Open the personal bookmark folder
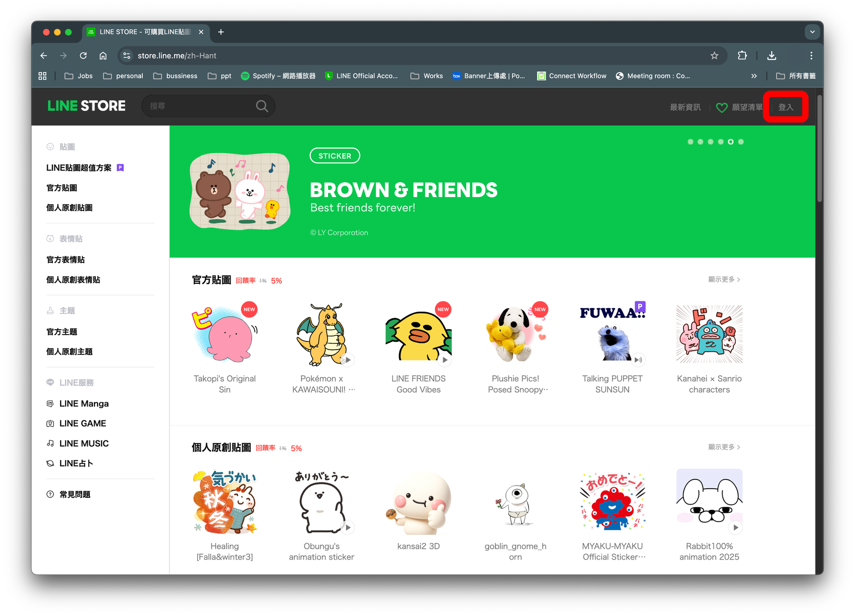This screenshot has width=855, height=616. [123, 76]
